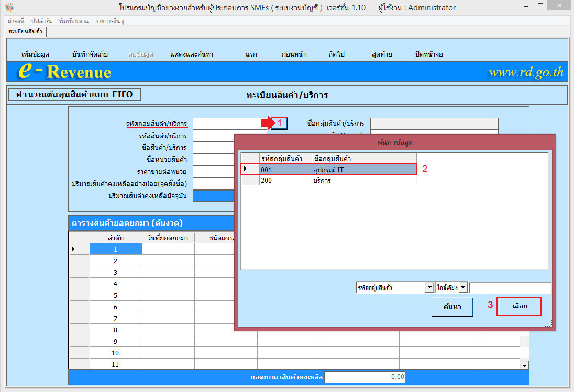Click the ชื่อกลุ่มสินค้า/บริการ field
The width and height of the screenshot is (574, 392).
pyautogui.click(x=434, y=124)
